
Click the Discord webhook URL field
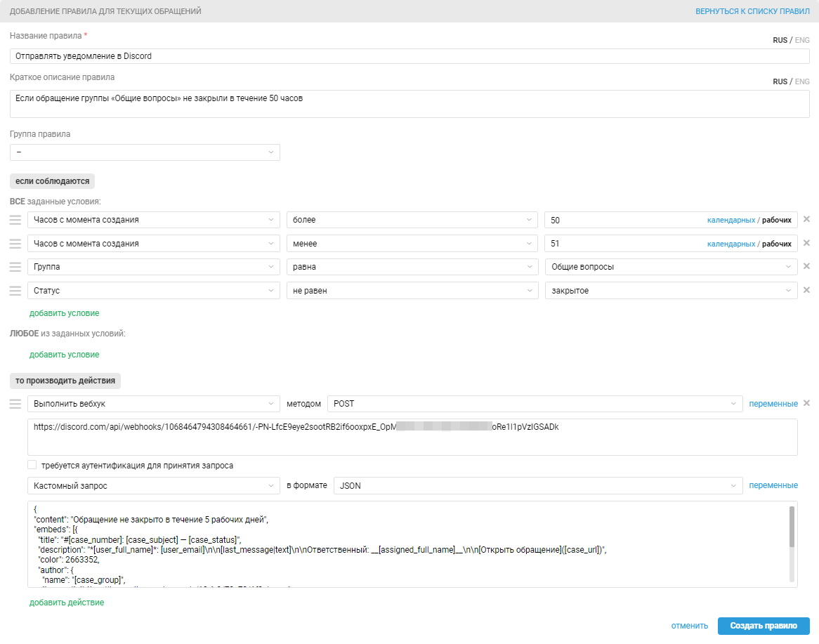click(x=412, y=437)
